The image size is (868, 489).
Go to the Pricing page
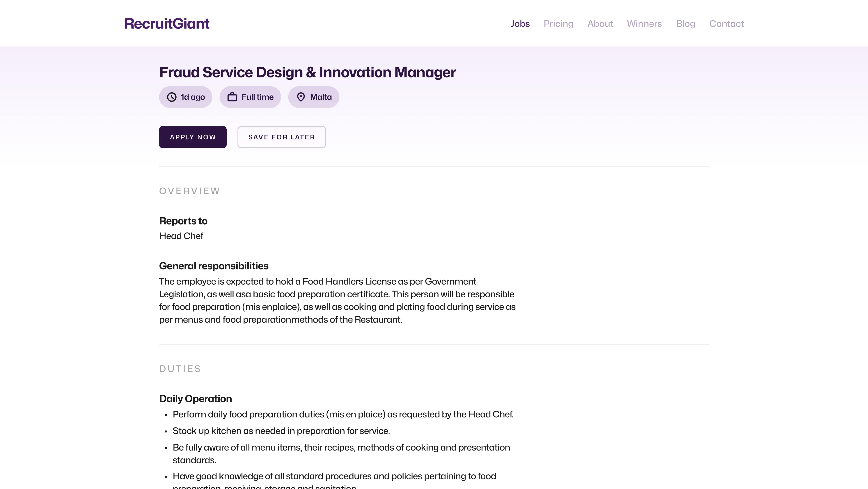click(558, 24)
